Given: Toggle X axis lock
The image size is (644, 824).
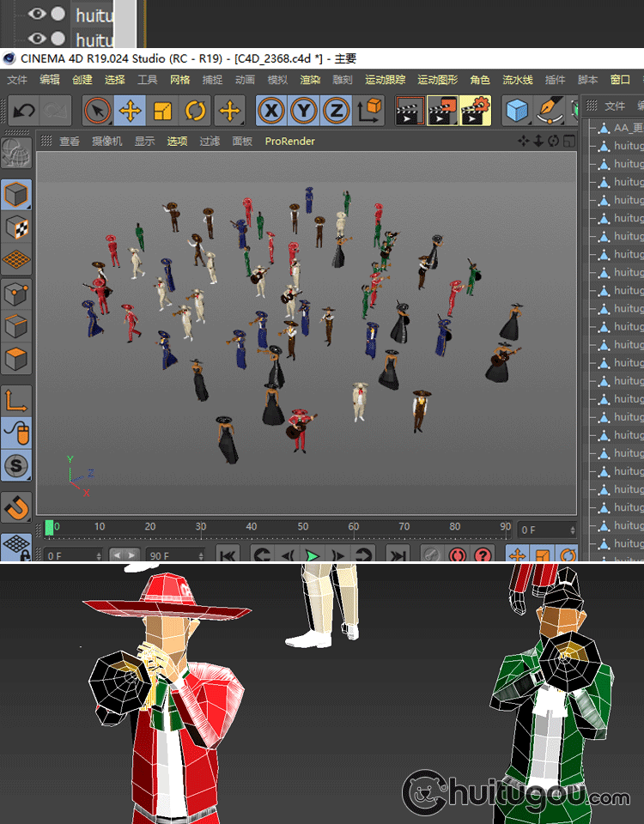Looking at the screenshot, I should pyautogui.click(x=271, y=111).
